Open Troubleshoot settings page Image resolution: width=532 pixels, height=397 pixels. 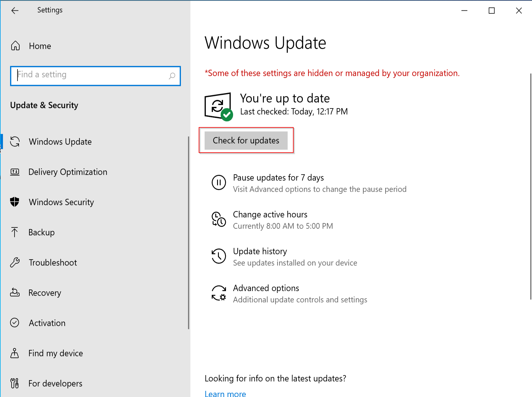(53, 262)
